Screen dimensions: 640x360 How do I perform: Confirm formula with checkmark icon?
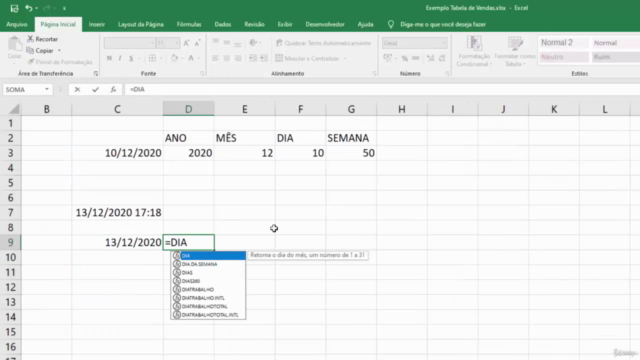click(95, 89)
